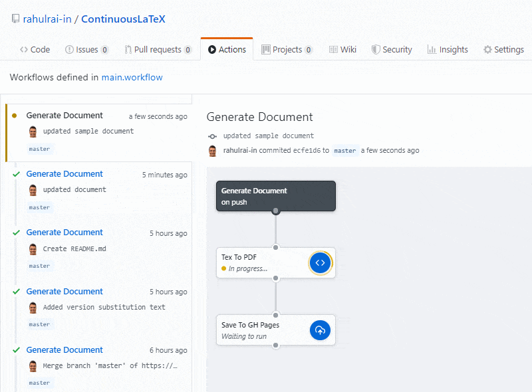Open the Projects tab
532x392 pixels.
287,50
